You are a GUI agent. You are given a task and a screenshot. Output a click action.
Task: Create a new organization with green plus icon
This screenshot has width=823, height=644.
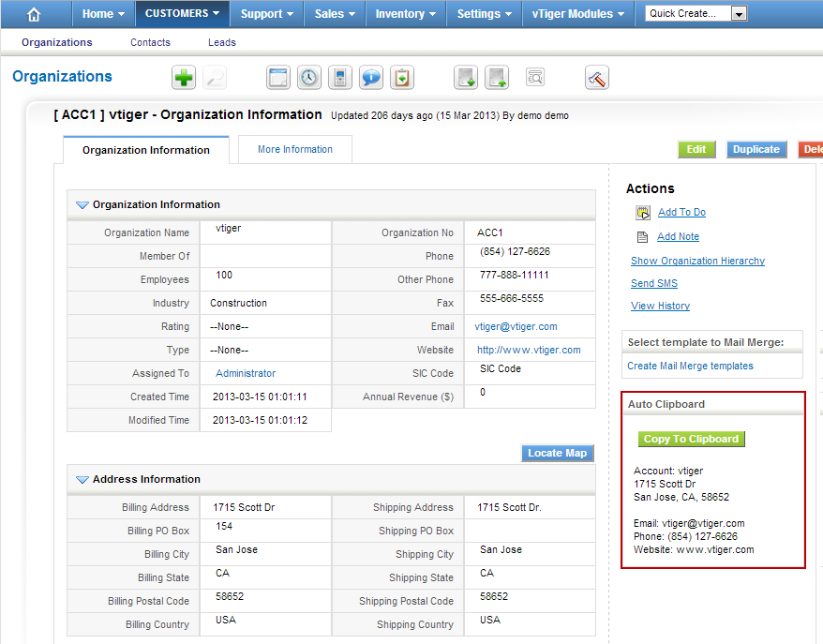(184, 78)
